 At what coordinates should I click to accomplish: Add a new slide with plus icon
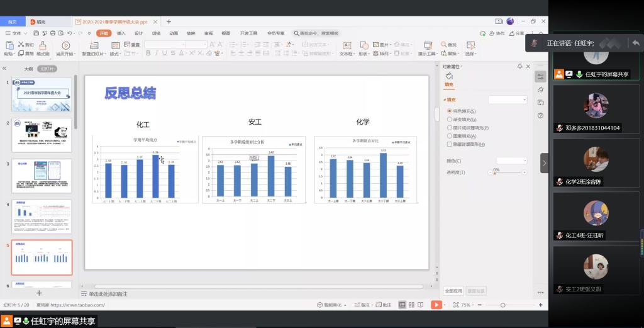pyautogui.click(x=39, y=293)
